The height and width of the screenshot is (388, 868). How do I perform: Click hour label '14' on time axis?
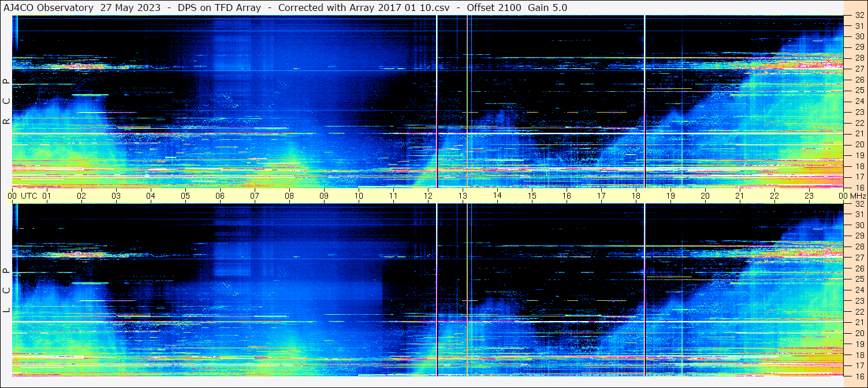[x=497, y=196]
